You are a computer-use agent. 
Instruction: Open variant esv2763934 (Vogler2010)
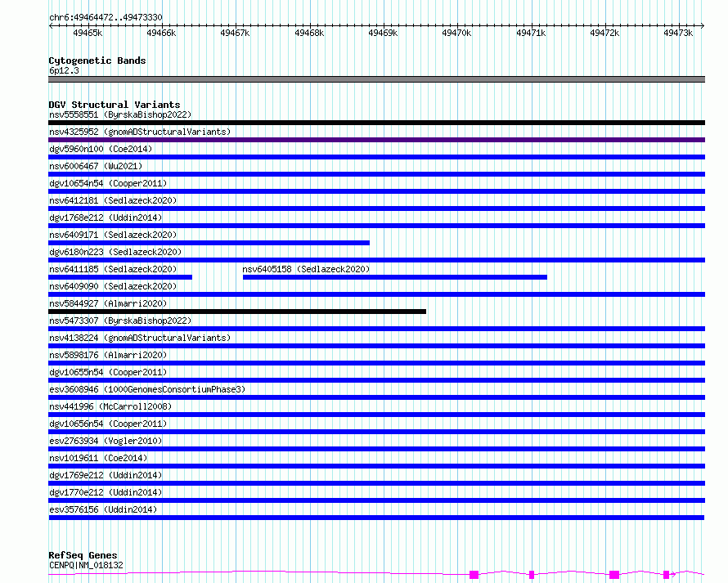tap(106, 441)
